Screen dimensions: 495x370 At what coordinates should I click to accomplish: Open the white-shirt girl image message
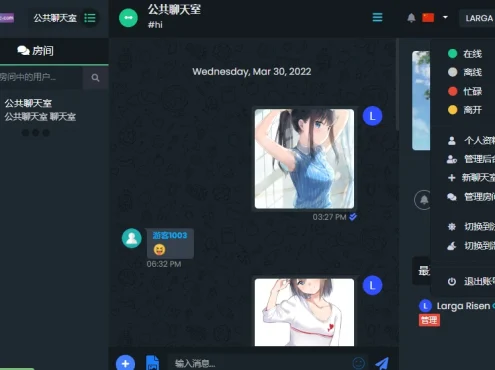pos(304,312)
